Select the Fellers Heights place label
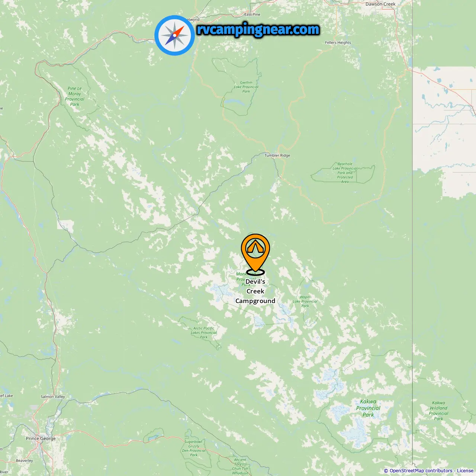Image resolution: width=476 pixels, height=476 pixels. pos(338,42)
